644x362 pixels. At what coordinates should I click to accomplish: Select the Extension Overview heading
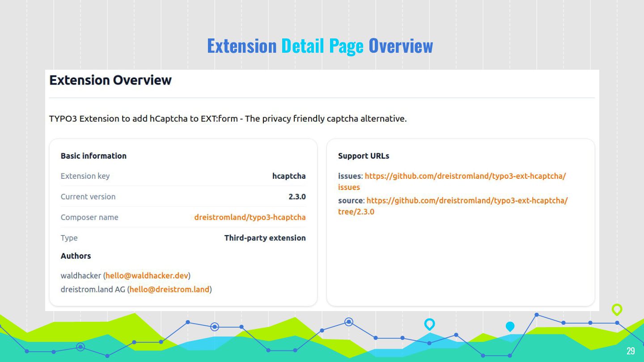click(x=110, y=80)
